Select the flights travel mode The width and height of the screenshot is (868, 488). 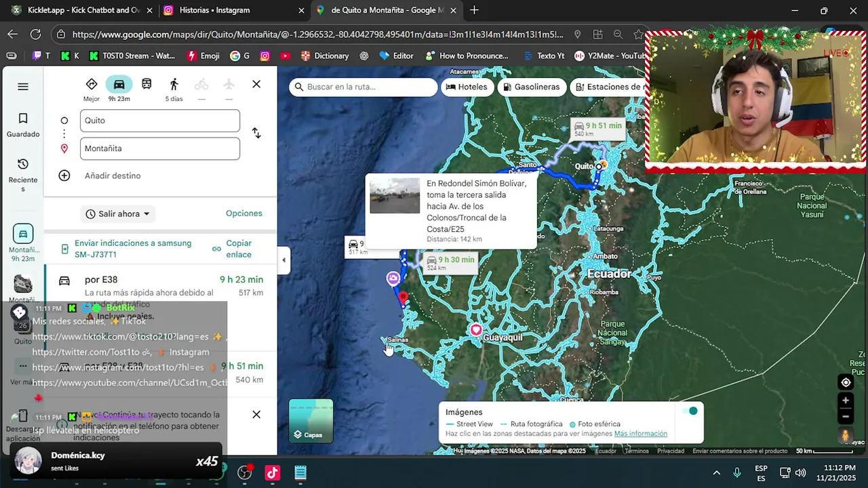click(229, 84)
